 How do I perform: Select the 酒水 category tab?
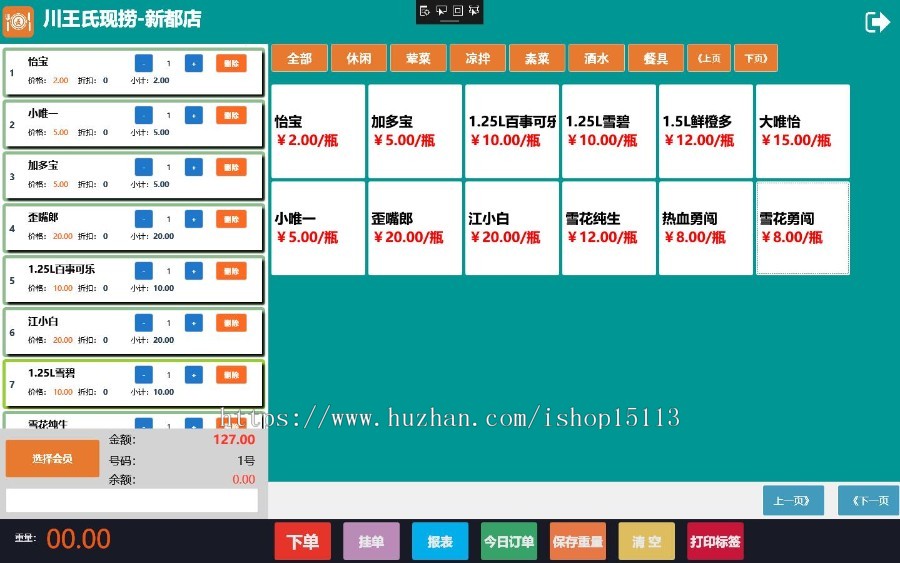(x=596, y=58)
